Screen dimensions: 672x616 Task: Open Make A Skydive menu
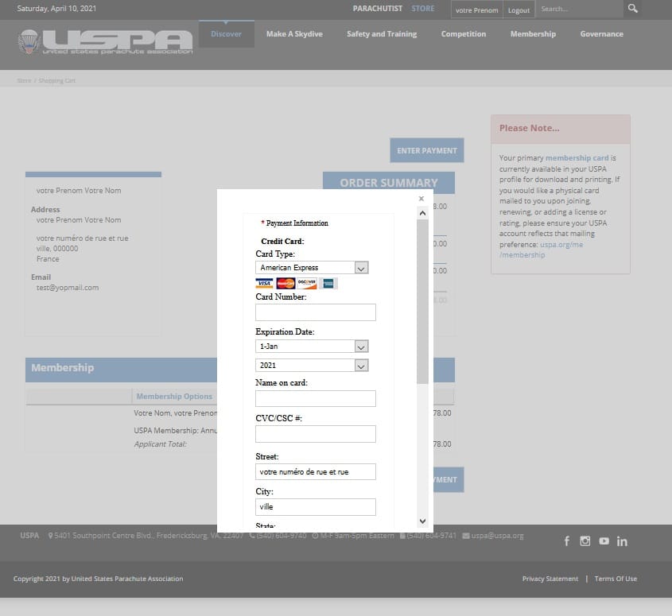tap(294, 34)
